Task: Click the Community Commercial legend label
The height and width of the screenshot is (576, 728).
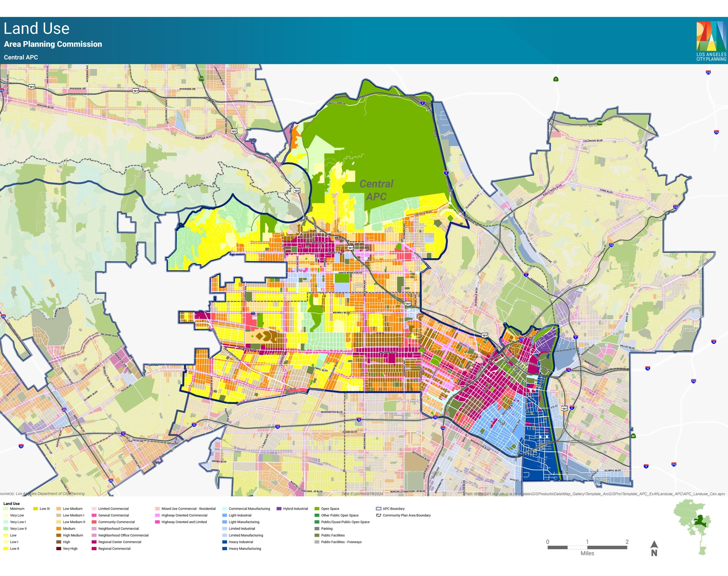Action: [116, 522]
